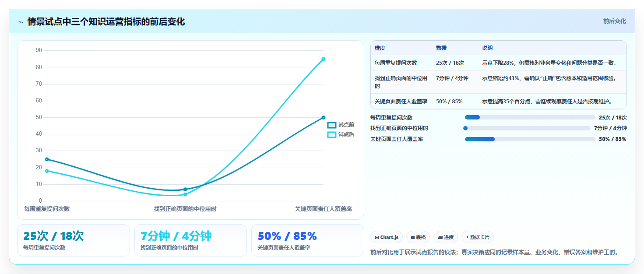Screen dimensions: 644x274
Task: Click the y-axis label 90
Action: (x=39, y=51)
